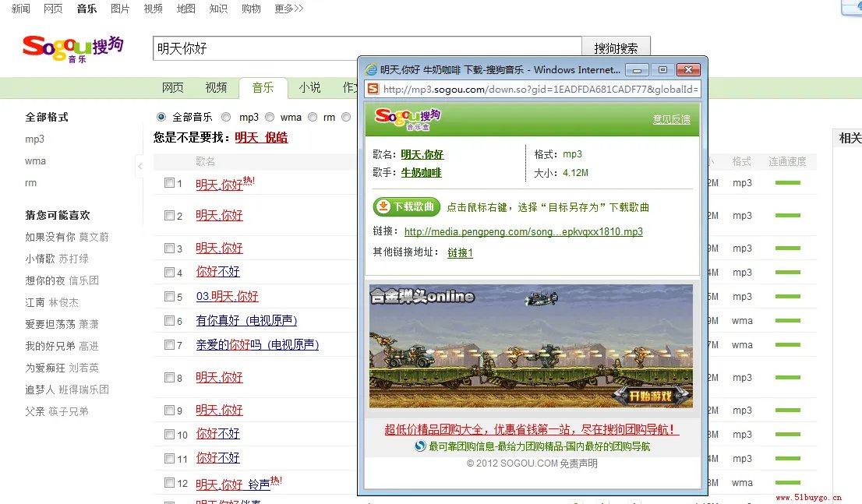Choose the mp3 format radio button
The image size is (862, 504).
coord(226,118)
